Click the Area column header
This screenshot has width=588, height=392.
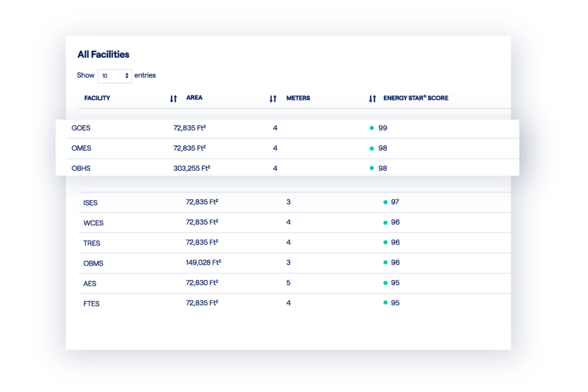click(x=194, y=97)
